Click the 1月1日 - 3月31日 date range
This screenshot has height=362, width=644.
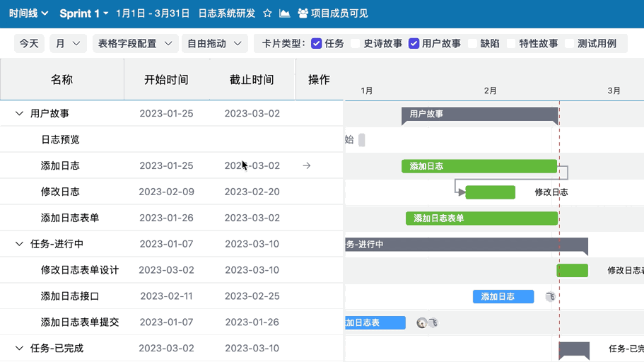pos(153,13)
